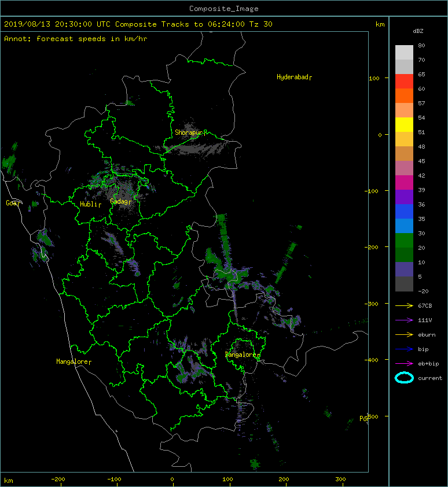This screenshot has height=487, width=448.
Task: Click the 'eburn' legend label
Action: coord(427,334)
